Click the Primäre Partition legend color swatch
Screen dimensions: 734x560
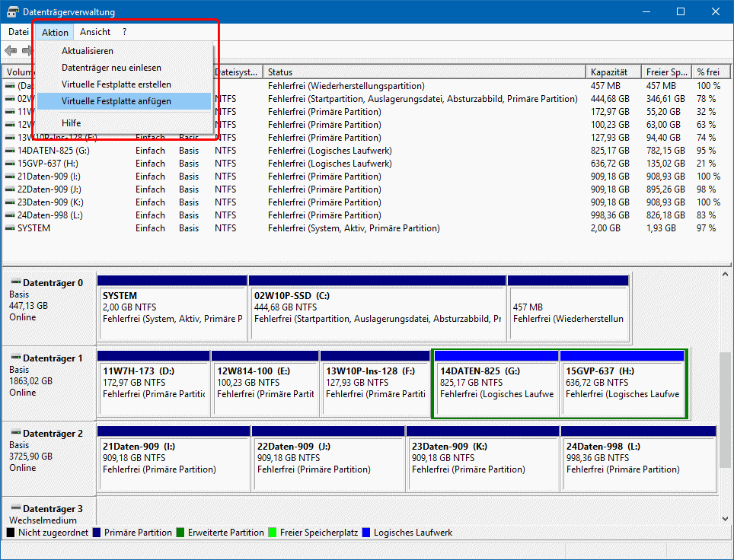pos(97,533)
